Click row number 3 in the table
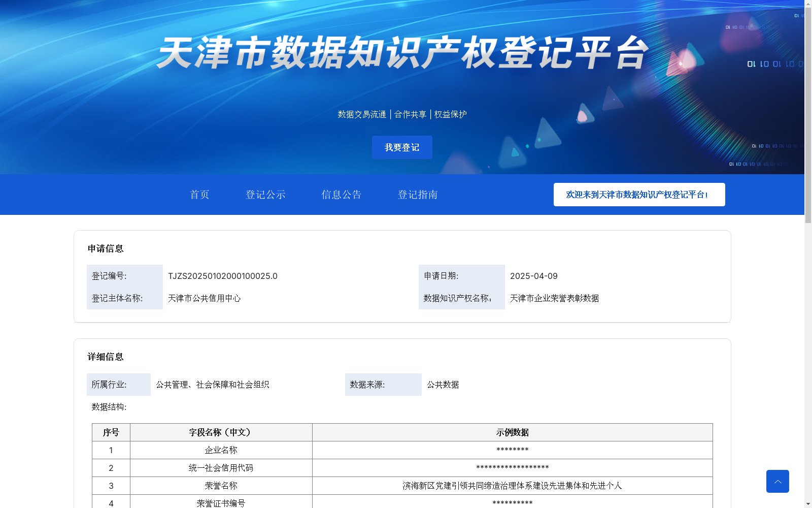 (x=111, y=486)
